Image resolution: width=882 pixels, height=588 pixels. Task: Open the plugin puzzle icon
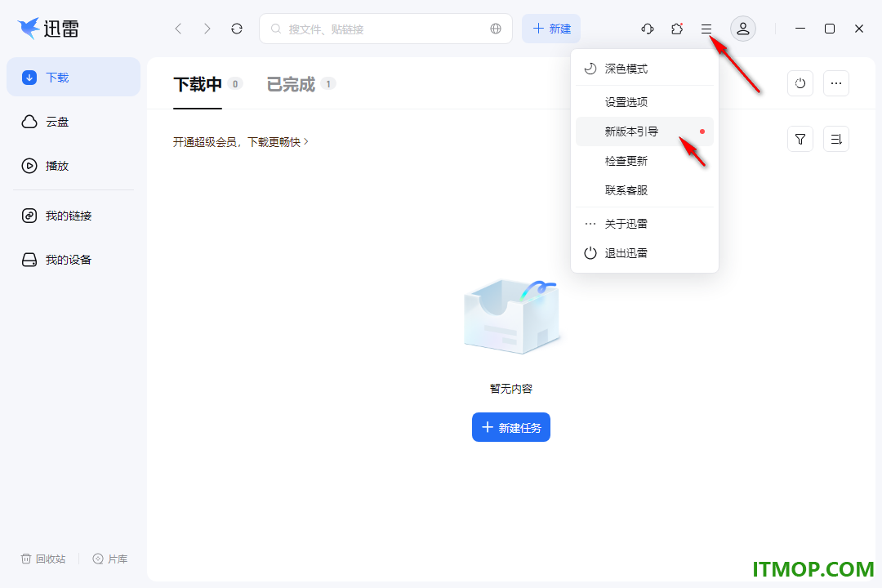click(x=677, y=29)
